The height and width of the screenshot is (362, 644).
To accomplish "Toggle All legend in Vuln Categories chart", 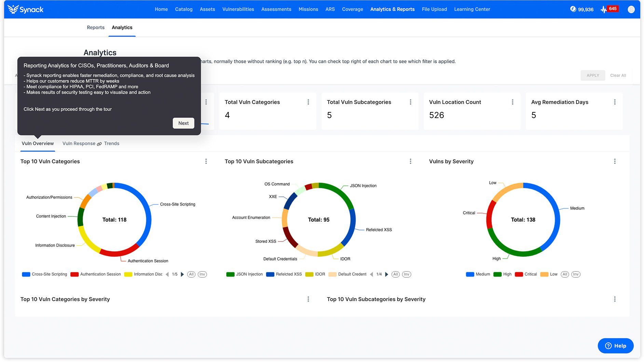I will click(x=191, y=275).
